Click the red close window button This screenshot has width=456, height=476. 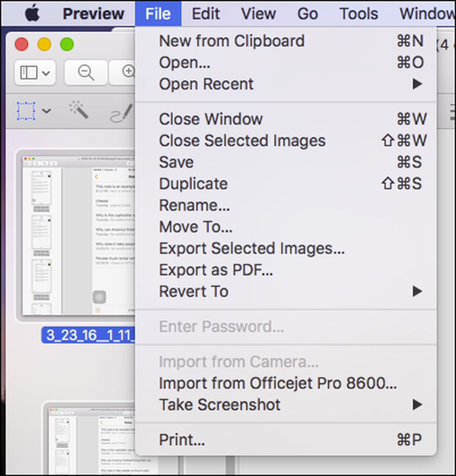[21, 44]
